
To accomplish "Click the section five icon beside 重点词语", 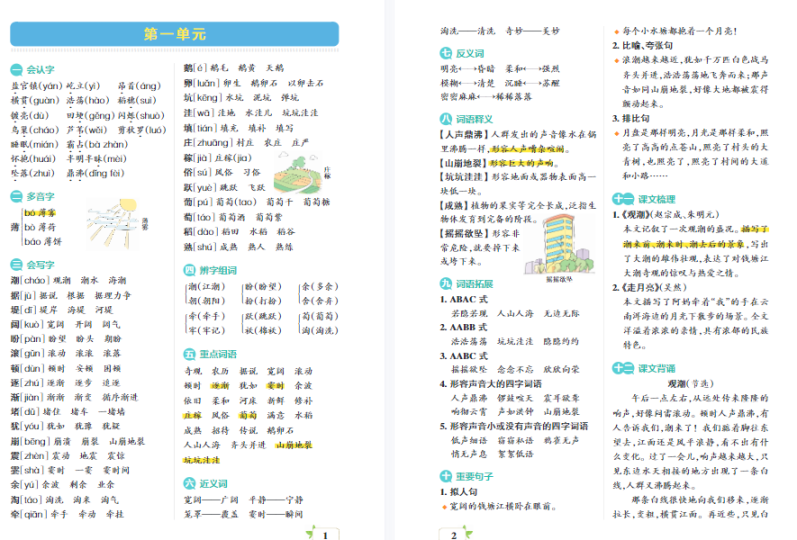I will pos(190,355).
